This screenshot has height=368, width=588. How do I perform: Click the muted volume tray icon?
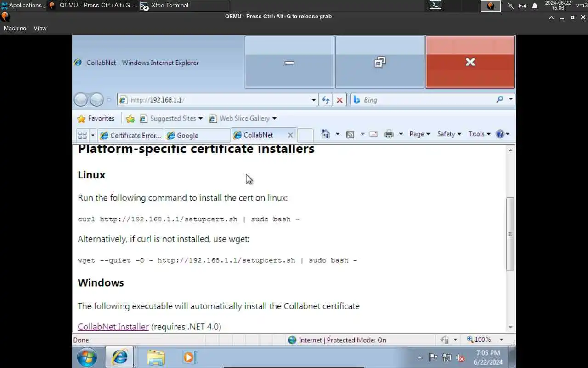460,357
